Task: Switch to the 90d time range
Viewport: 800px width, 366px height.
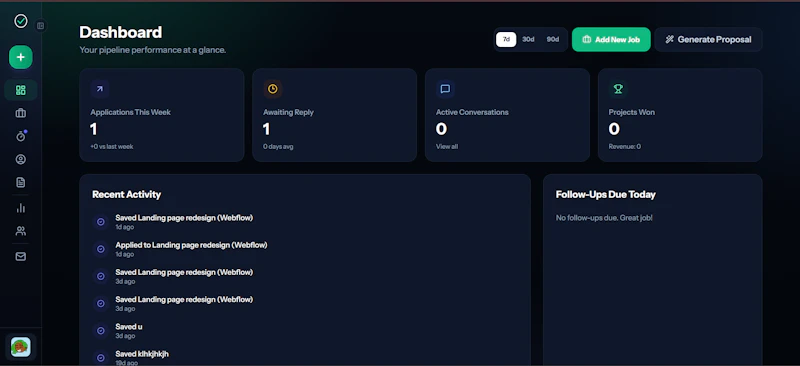Action: coord(553,39)
